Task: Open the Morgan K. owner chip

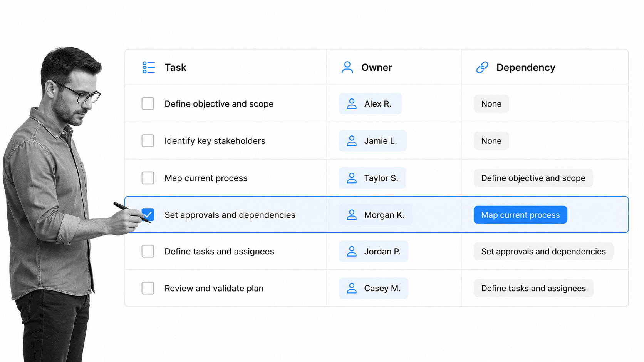Action: coord(376,215)
